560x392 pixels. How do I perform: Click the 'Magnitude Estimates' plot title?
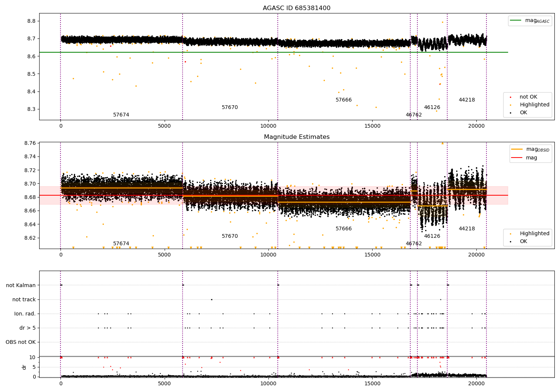coord(296,137)
